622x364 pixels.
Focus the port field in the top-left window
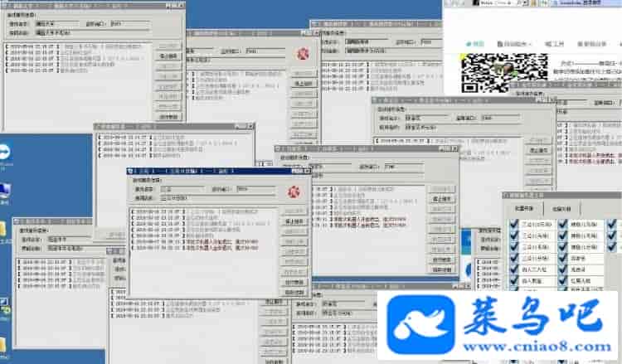tap(130, 24)
